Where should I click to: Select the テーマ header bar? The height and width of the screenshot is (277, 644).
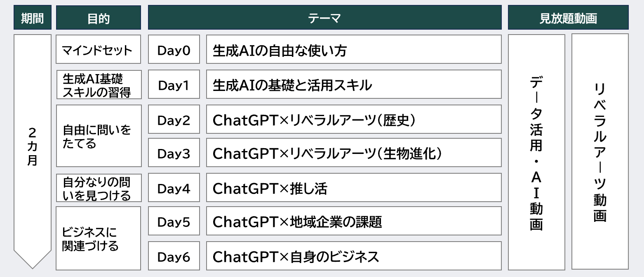[x=324, y=18]
